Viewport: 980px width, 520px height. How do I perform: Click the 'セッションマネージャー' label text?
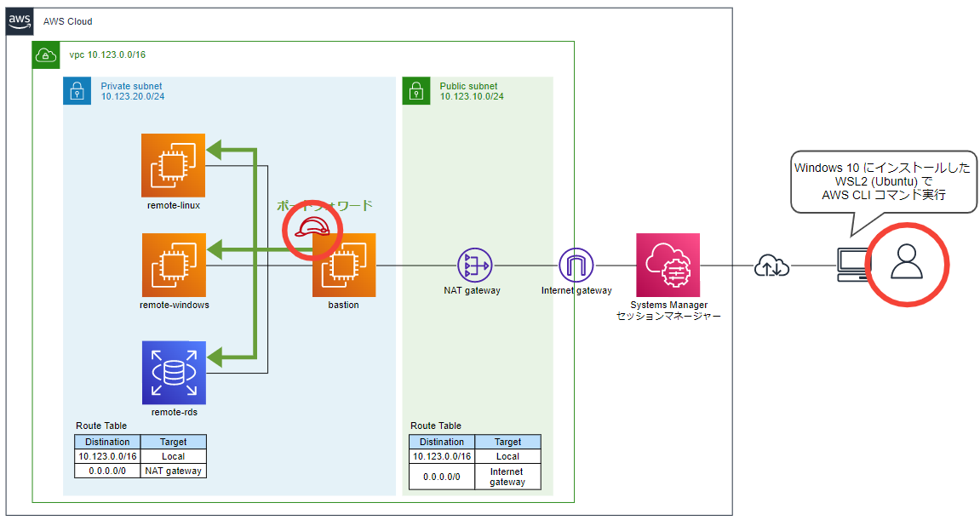click(x=668, y=317)
